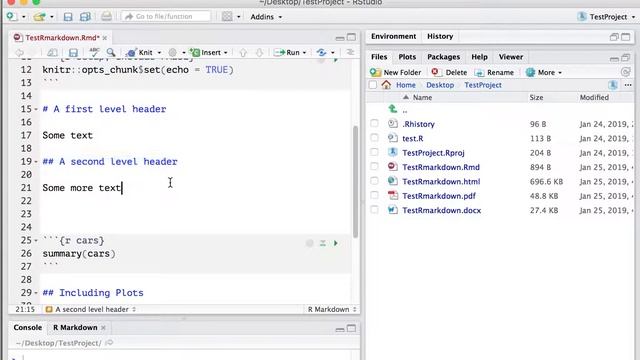Click the Home breadcrumb link
The image size is (640, 360).
pos(406,85)
